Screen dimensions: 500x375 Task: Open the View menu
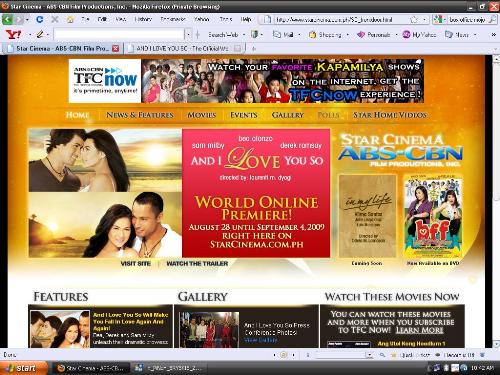(x=120, y=19)
